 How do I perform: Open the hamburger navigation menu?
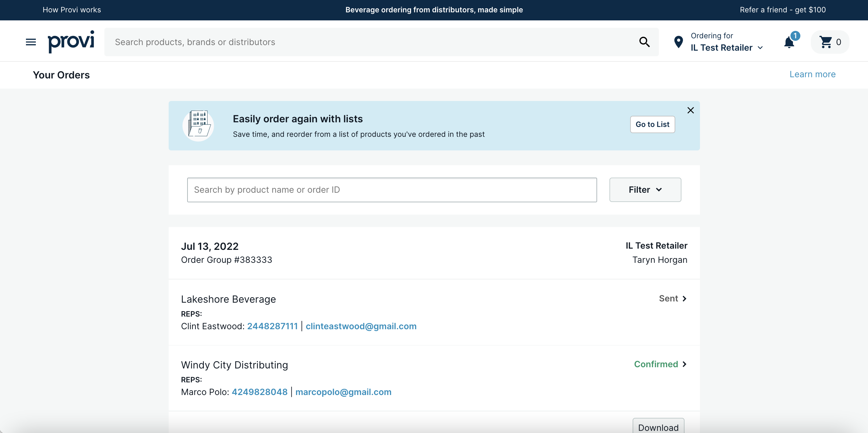point(31,42)
